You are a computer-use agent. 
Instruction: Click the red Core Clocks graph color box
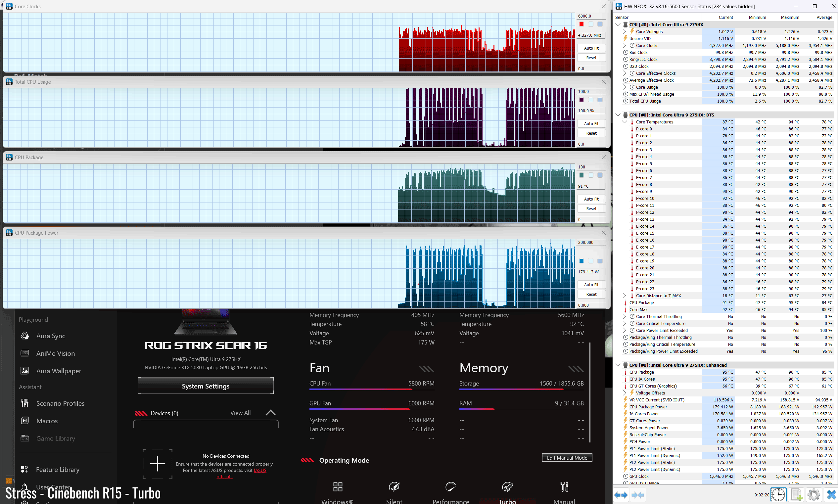click(582, 24)
